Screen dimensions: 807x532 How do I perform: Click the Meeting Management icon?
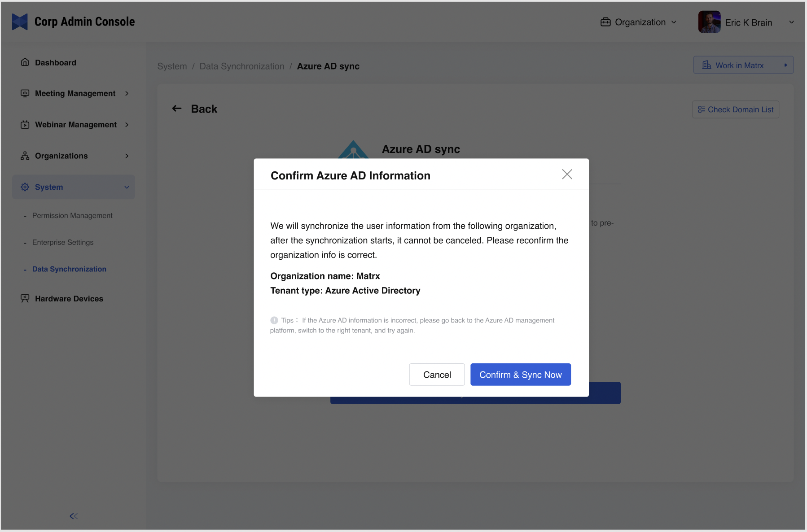25,93
